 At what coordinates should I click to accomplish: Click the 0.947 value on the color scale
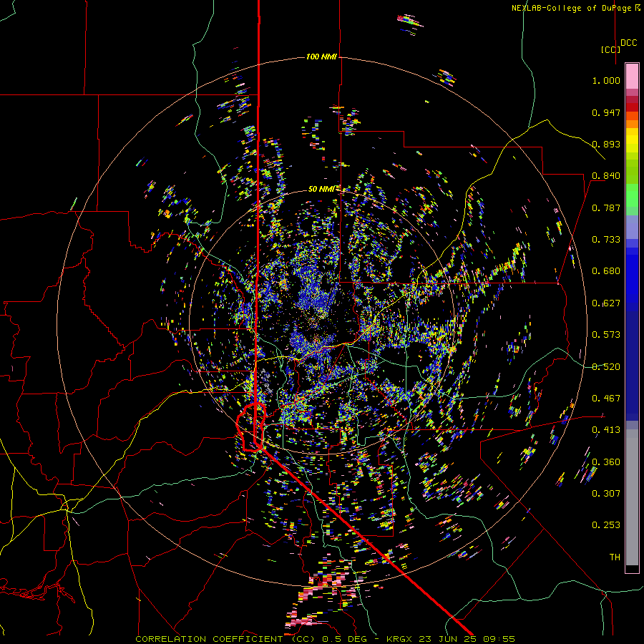[606, 112]
